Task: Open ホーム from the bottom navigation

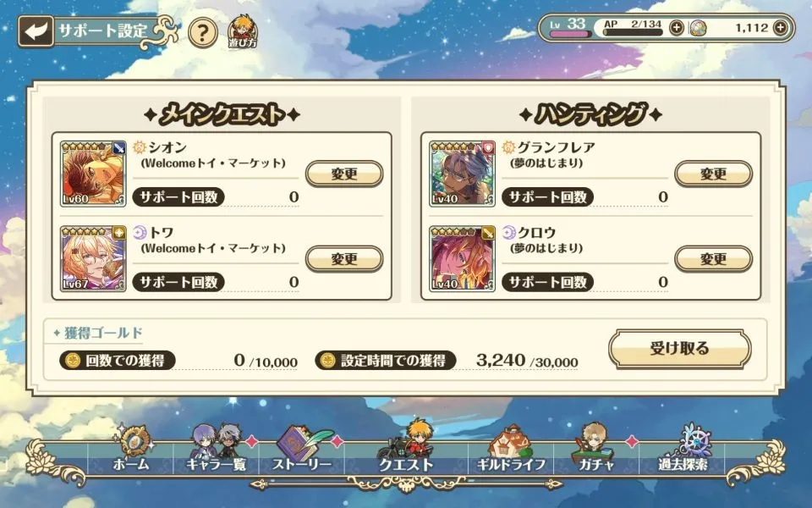Action: click(132, 450)
